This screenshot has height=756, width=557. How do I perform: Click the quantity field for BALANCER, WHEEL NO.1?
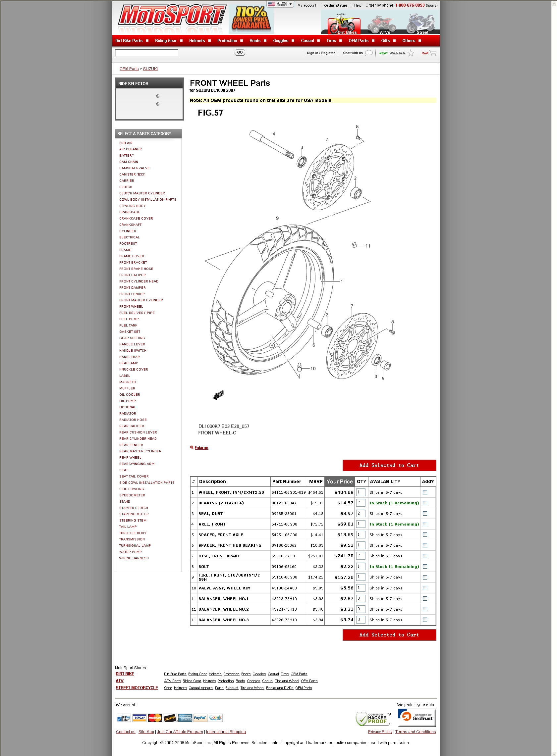point(361,598)
